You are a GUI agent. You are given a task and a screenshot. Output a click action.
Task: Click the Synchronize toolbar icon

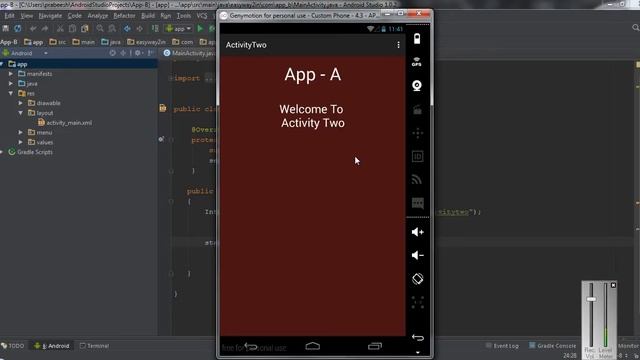click(x=18, y=29)
